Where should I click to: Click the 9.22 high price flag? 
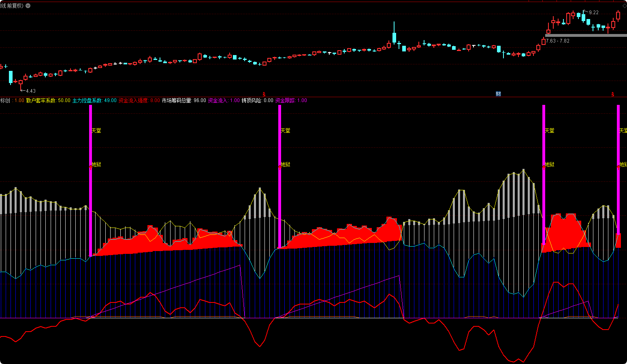tap(593, 13)
